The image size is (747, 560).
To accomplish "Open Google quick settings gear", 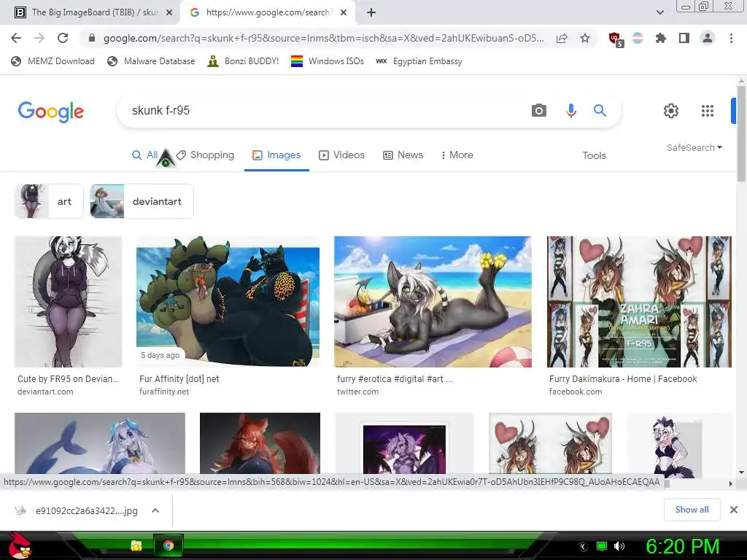I will pos(671,111).
